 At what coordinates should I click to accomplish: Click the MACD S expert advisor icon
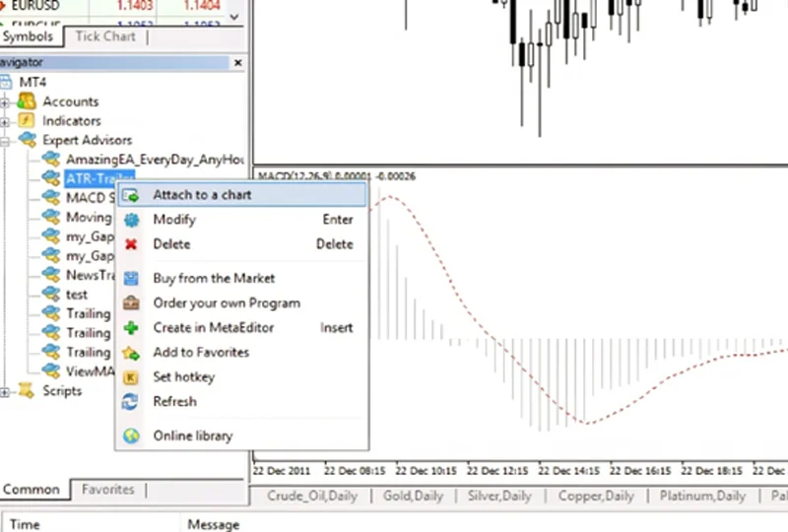pos(51,197)
